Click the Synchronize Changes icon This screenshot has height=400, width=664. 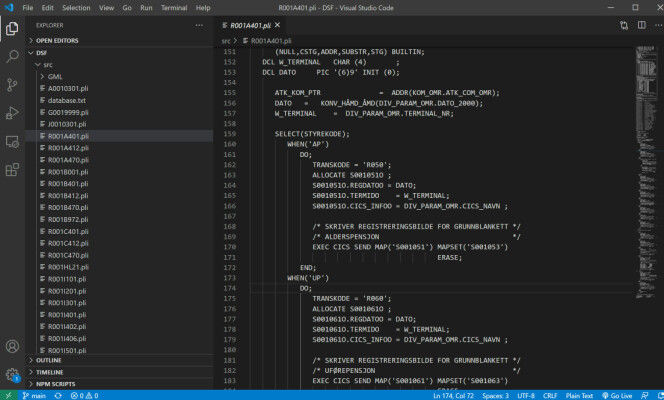click(58, 395)
